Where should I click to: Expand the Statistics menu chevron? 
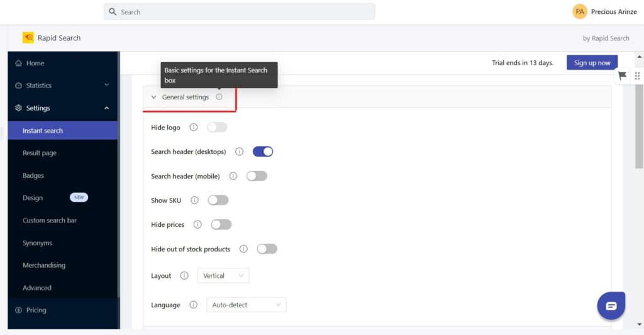107,85
